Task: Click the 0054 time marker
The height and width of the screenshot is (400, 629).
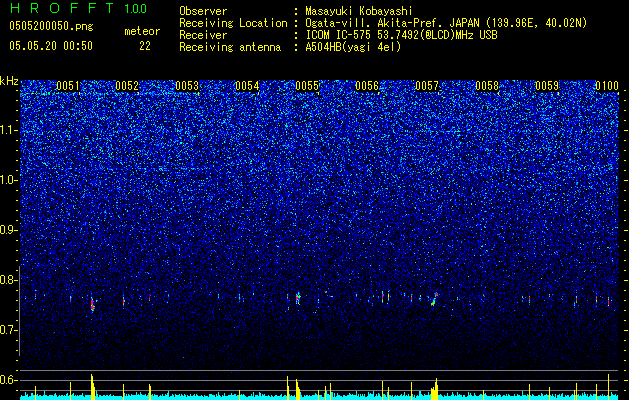Action: tap(248, 86)
